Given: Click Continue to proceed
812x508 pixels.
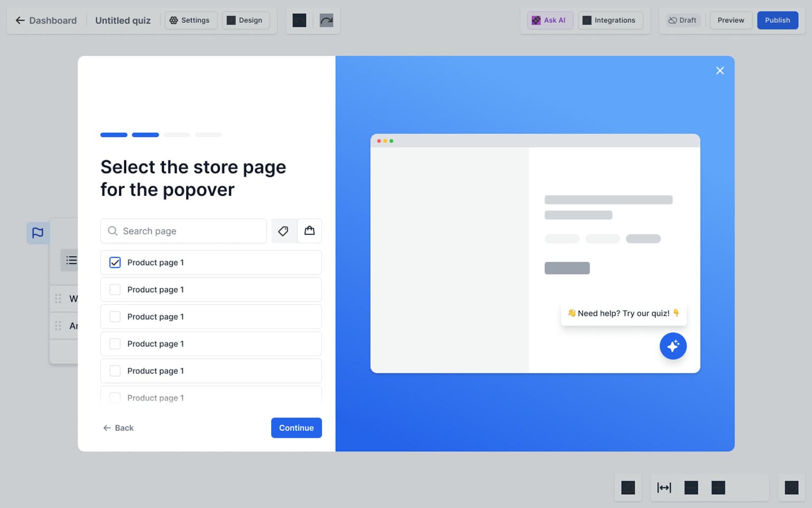Looking at the screenshot, I should click(296, 428).
